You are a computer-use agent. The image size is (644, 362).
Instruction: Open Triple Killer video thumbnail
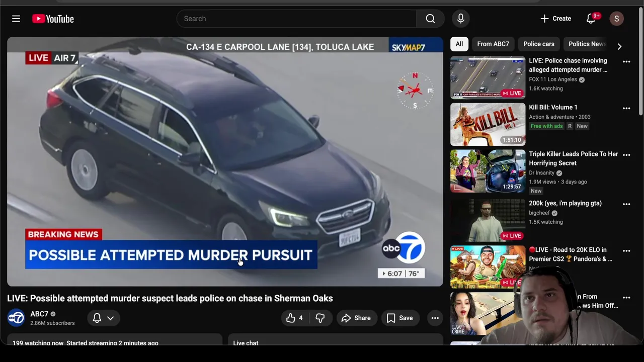(488, 171)
